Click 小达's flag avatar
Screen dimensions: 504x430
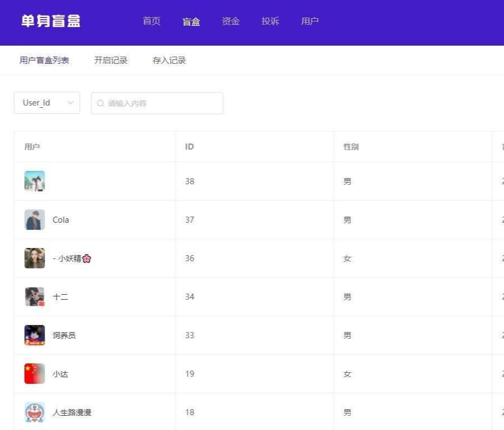coord(35,374)
